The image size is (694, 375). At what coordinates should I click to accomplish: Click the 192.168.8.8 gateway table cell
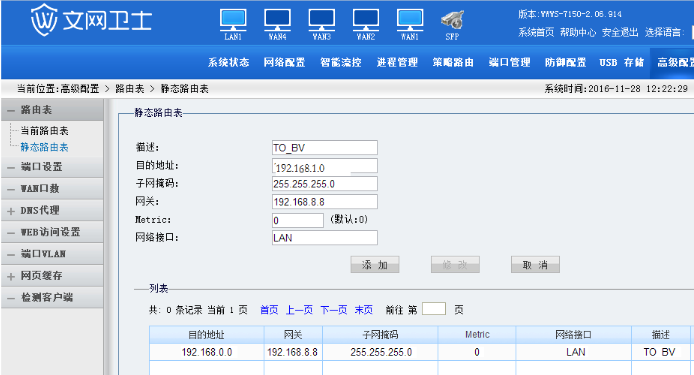(x=293, y=352)
